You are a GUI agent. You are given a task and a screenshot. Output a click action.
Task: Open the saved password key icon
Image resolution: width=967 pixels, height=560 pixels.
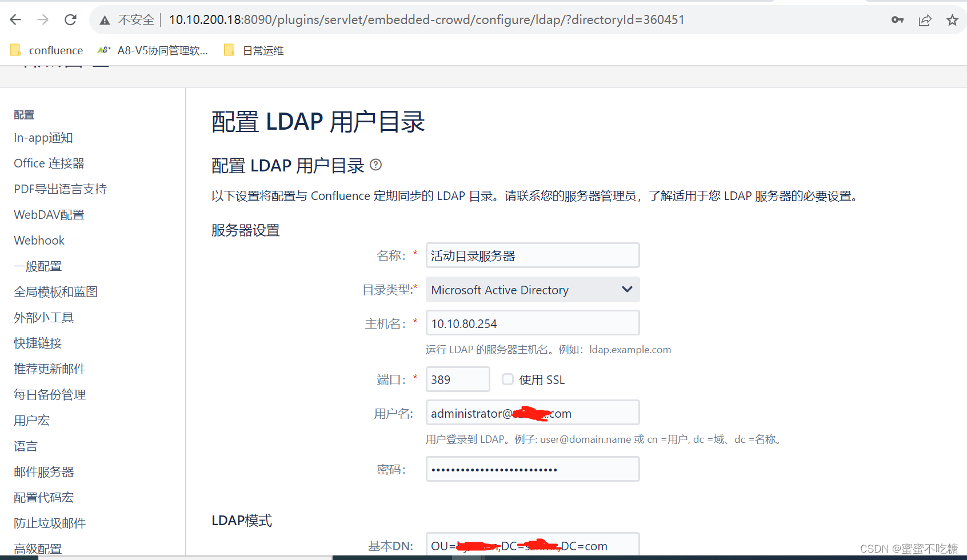897,20
